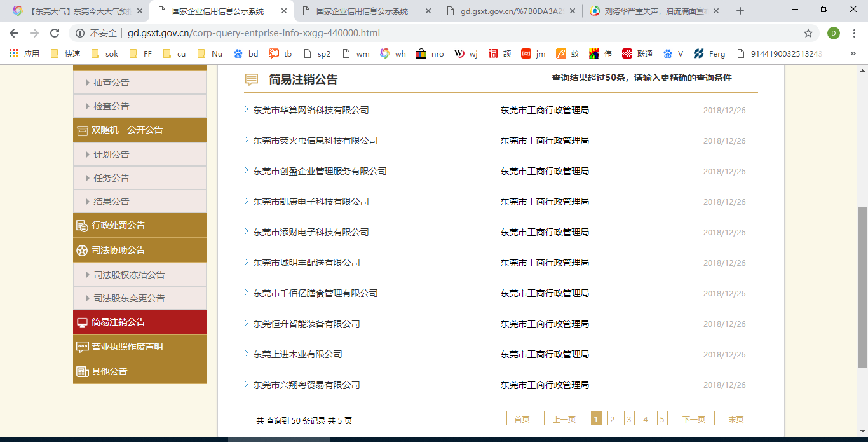This screenshot has width=868, height=442.
Task: Open the 应用 apps shortcut
Action: point(24,54)
